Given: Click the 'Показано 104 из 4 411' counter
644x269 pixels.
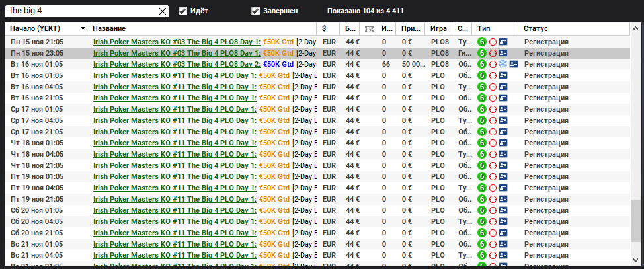Looking at the screenshot, I should [x=365, y=11].
